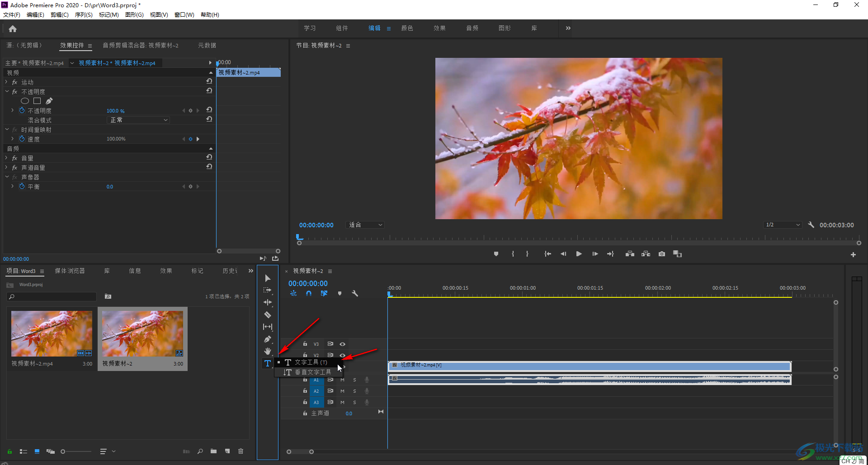Open zoom level Fit dropdown

[365, 225]
